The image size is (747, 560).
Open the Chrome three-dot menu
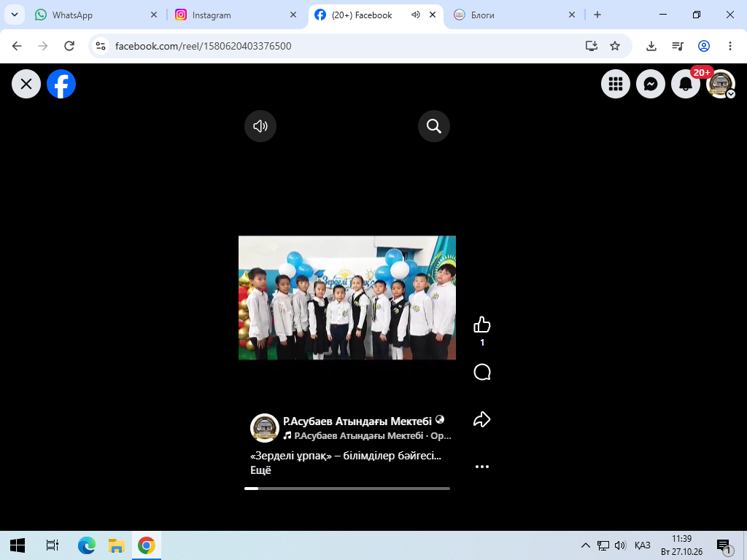coord(729,46)
